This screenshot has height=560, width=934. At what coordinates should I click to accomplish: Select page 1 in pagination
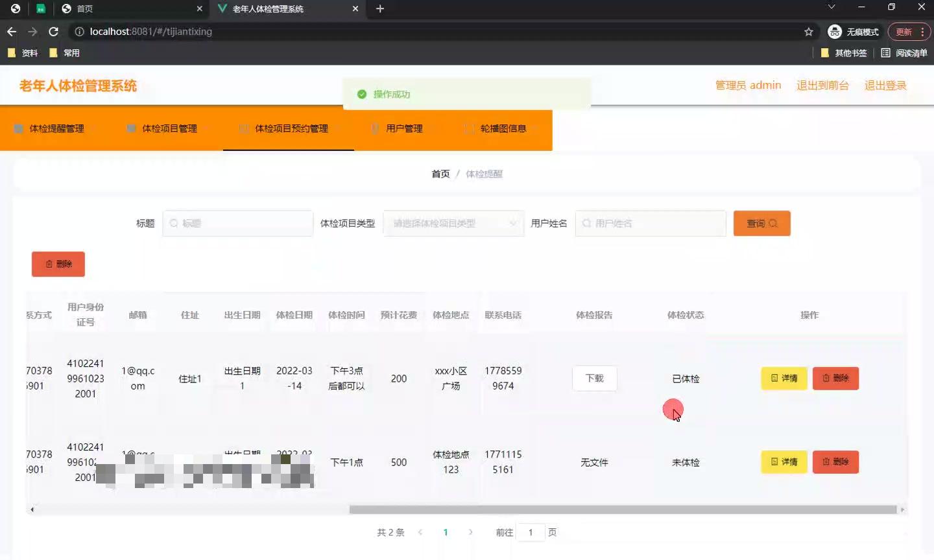pos(446,532)
